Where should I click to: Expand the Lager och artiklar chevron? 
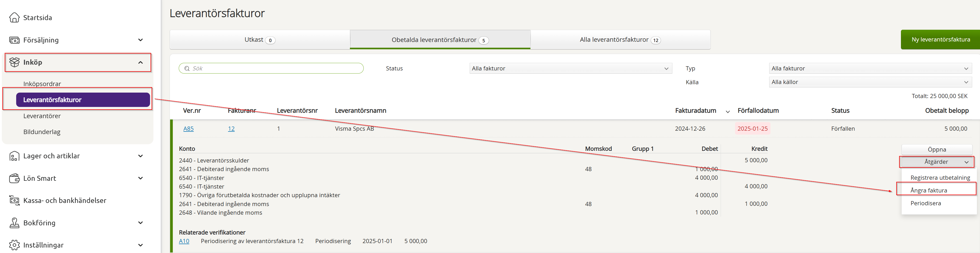tap(140, 156)
